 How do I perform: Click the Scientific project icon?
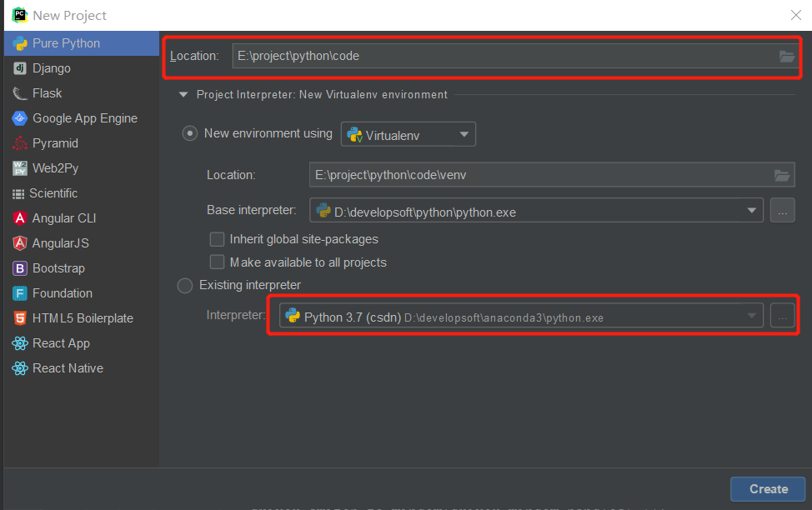(18, 193)
